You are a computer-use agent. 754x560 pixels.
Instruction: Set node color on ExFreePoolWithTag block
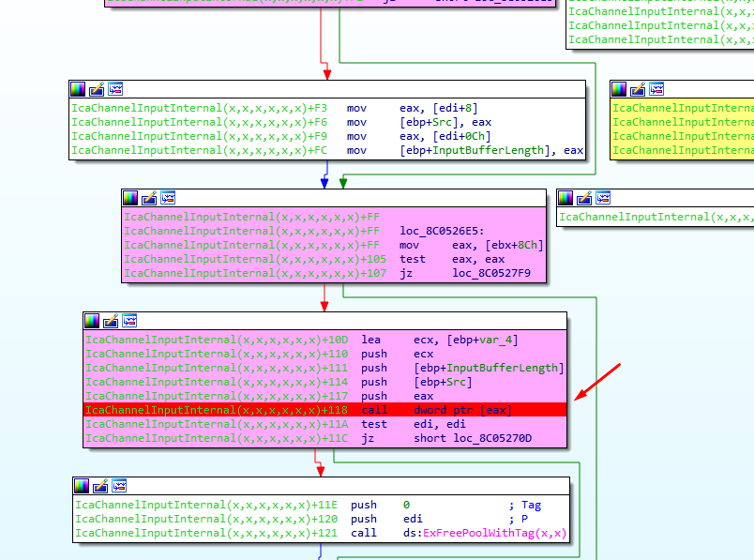tap(82, 486)
